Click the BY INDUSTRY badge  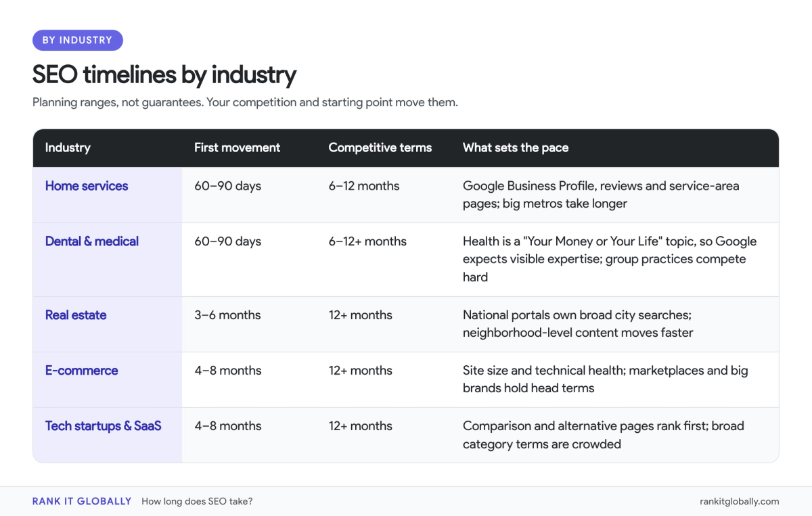coord(78,40)
